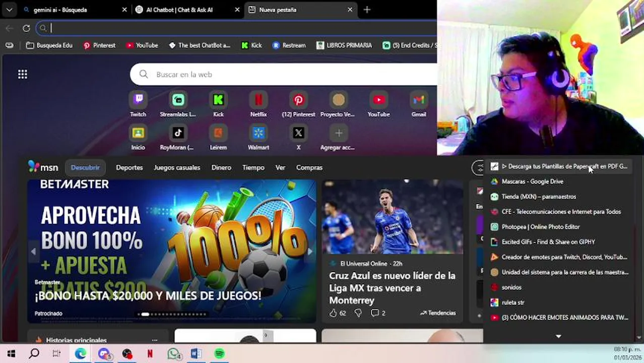Screen dimensions: 644x363
Task: Open comments on Cruz Azul article
Action: pos(378,313)
